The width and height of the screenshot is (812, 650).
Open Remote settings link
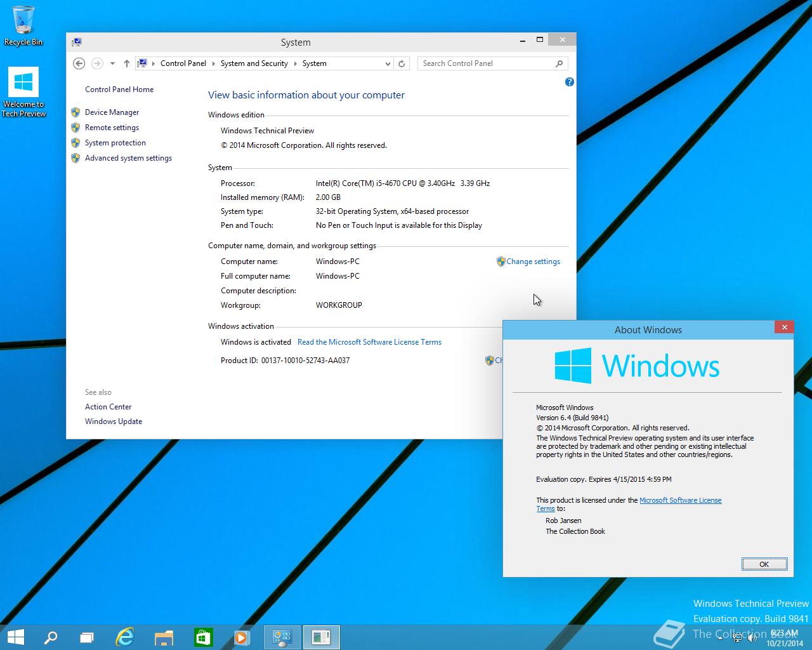coord(112,128)
